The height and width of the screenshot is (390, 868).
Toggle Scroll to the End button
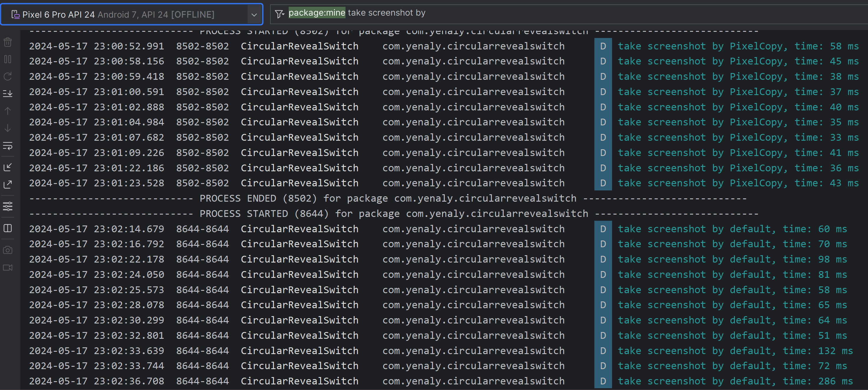tap(8, 93)
